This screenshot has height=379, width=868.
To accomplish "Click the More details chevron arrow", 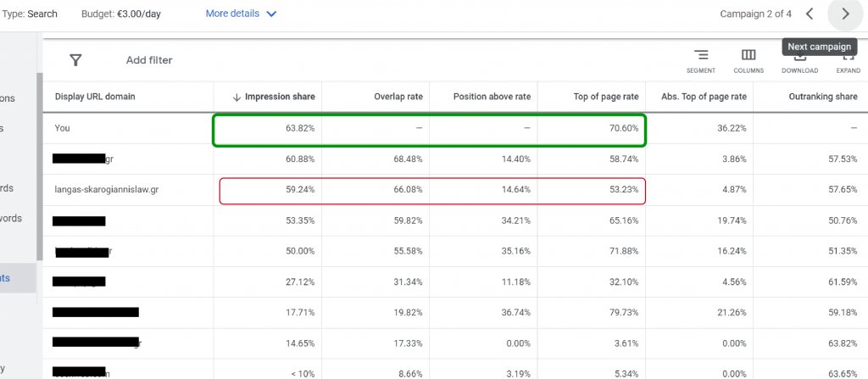I will click(271, 14).
